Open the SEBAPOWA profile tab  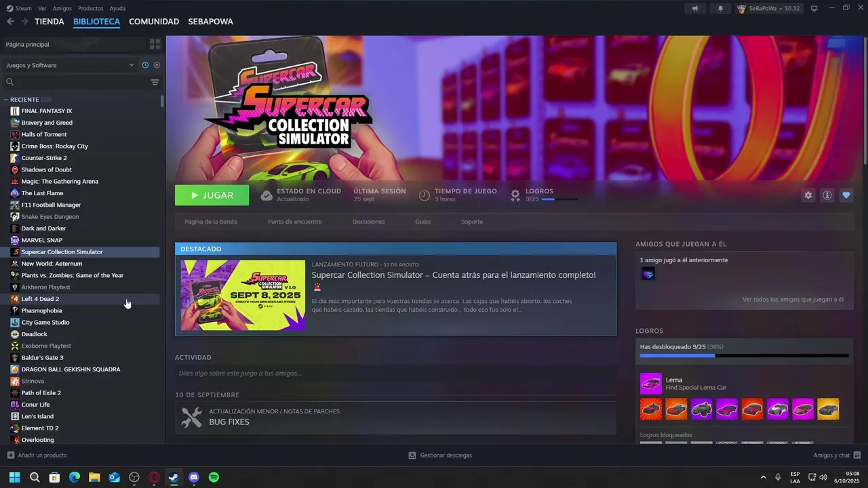point(211,22)
